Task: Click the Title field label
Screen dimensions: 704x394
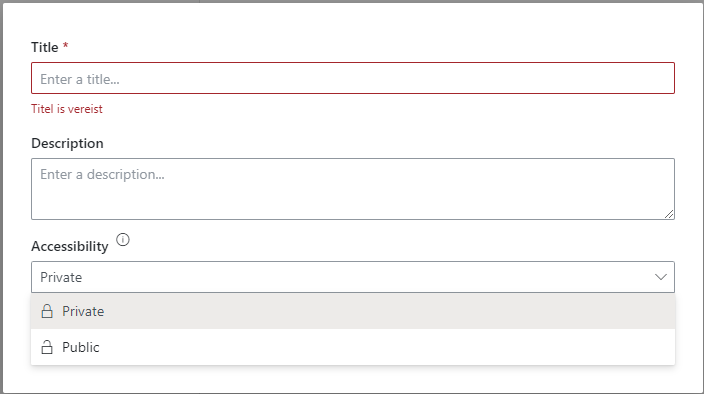Action: click(44, 47)
